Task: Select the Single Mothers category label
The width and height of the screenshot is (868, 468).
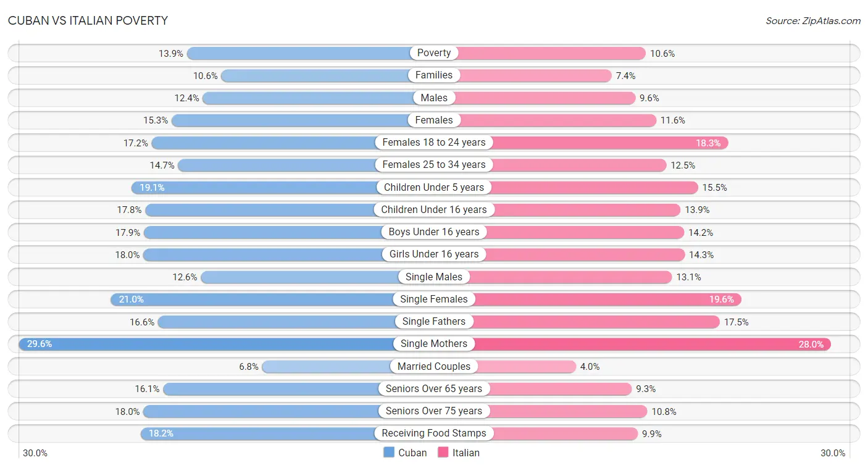Action: click(x=434, y=344)
